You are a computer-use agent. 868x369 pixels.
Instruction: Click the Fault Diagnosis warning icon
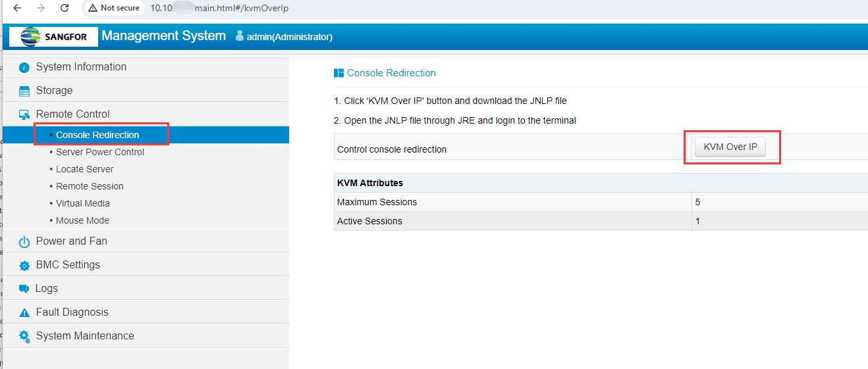[24, 312]
